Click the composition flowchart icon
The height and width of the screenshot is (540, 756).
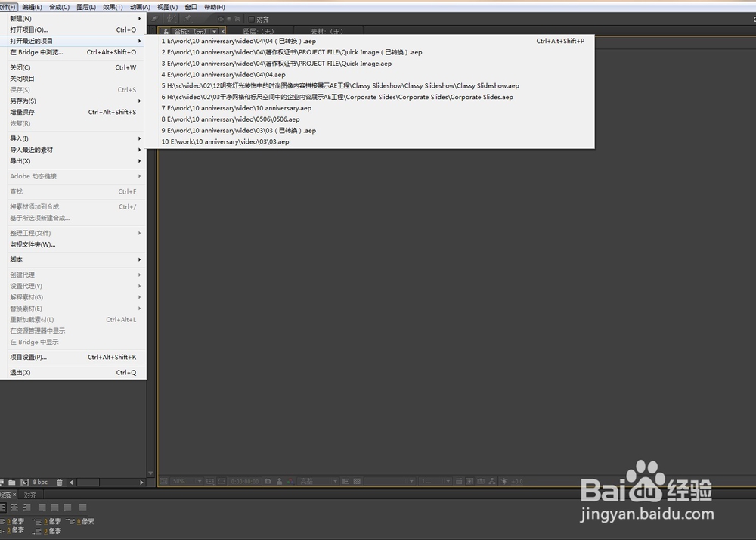click(x=492, y=481)
